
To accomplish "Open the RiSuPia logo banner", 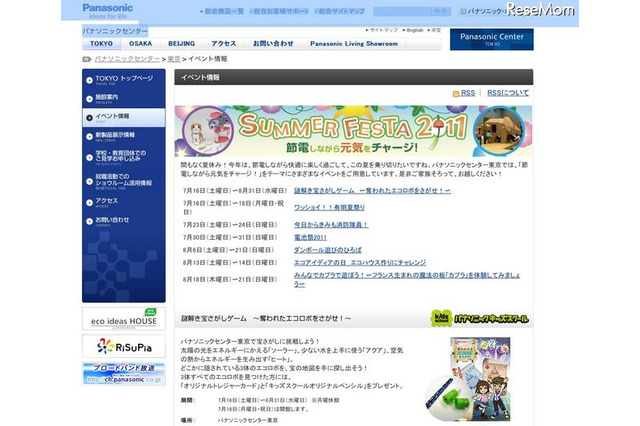I will pos(124,346).
